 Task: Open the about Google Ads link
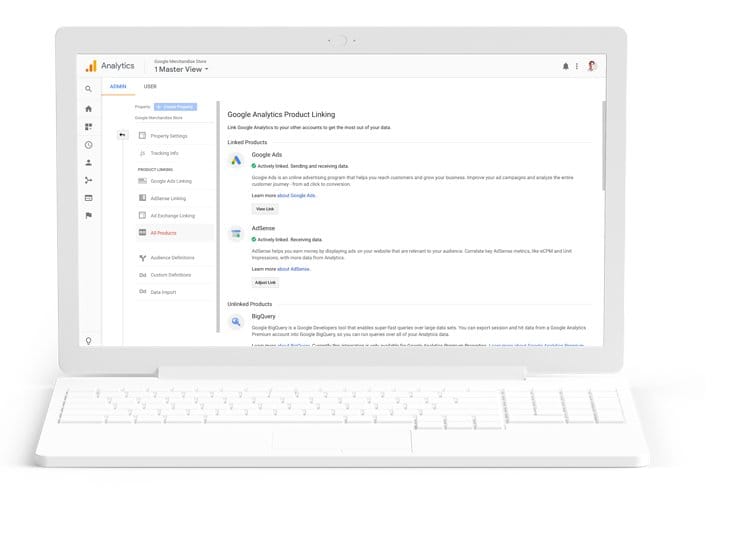[x=296, y=196]
